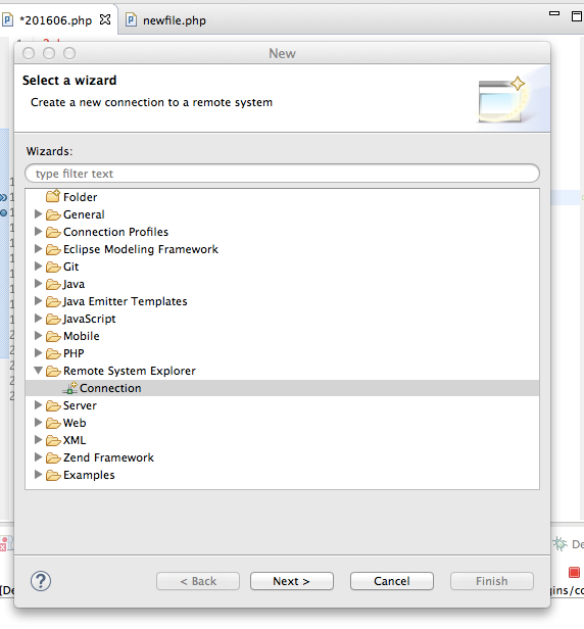Screen dimensions: 584x629
Task: Expand the Server category arrow
Action: [38, 405]
